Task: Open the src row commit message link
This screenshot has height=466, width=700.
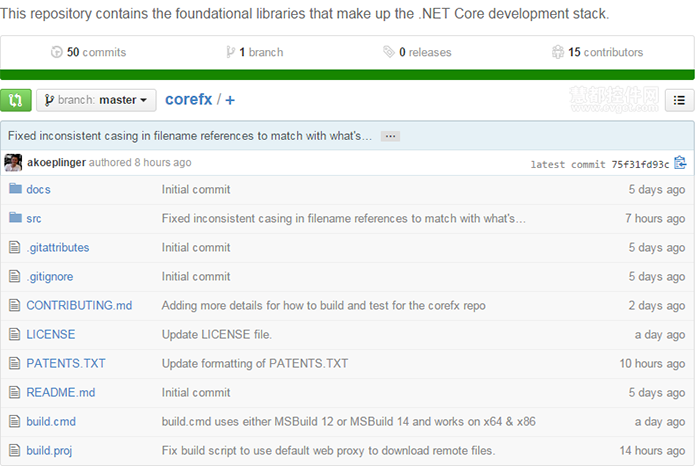Action: point(344,219)
